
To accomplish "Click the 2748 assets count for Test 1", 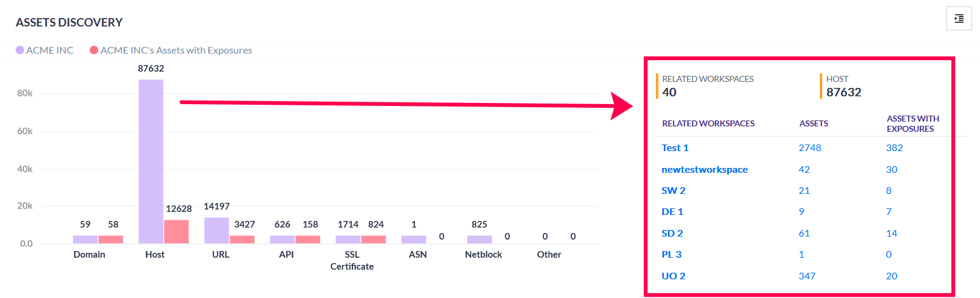I will [810, 148].
